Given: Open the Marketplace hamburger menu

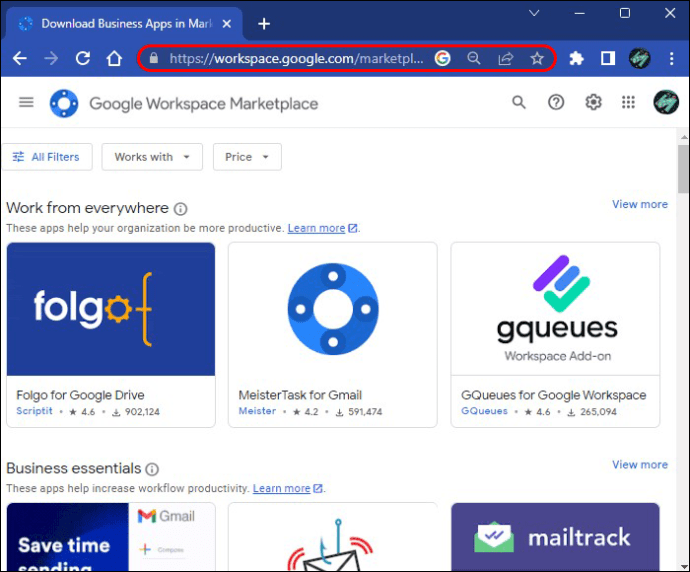Looking at the screenshot, I should pos(26,103).
